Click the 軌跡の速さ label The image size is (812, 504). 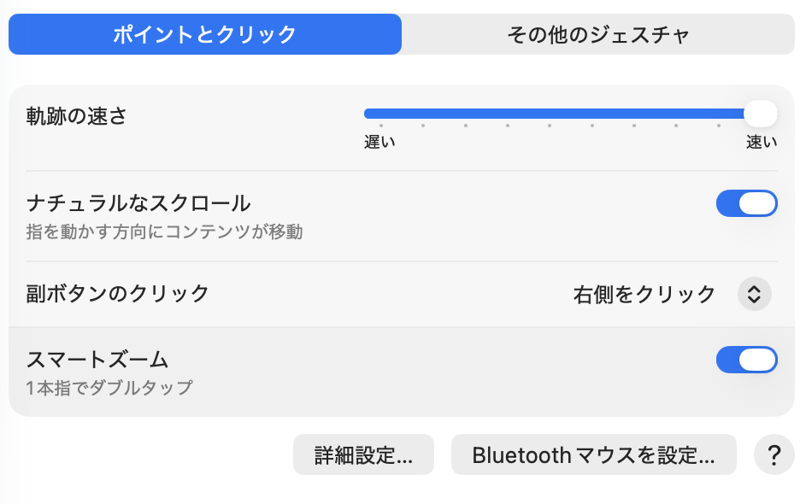(x=77, y=116)
